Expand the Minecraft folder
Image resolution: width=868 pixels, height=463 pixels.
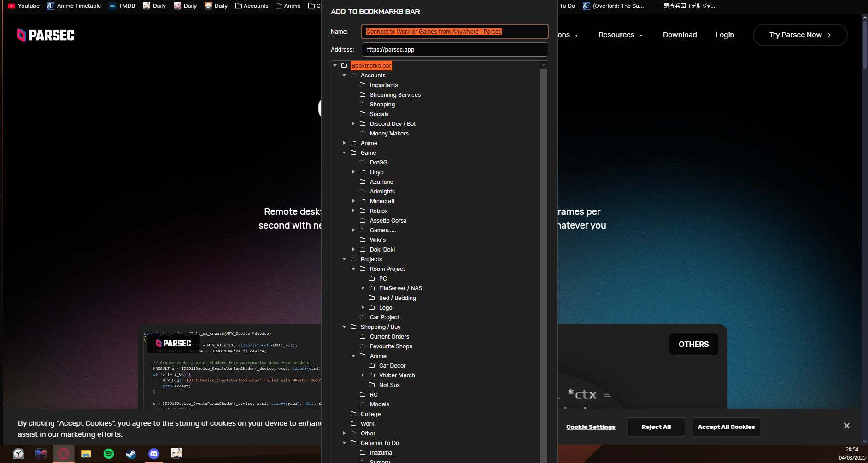point(353,201)
